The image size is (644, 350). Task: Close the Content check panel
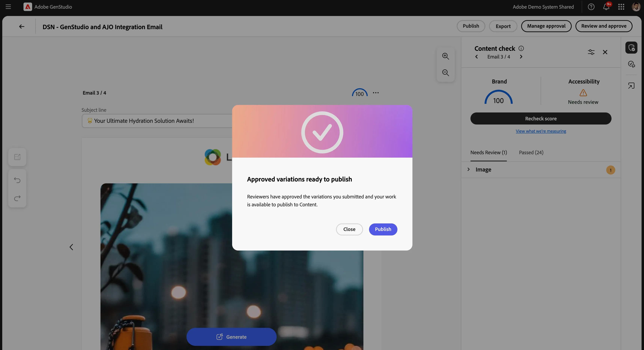coord(605,52)
